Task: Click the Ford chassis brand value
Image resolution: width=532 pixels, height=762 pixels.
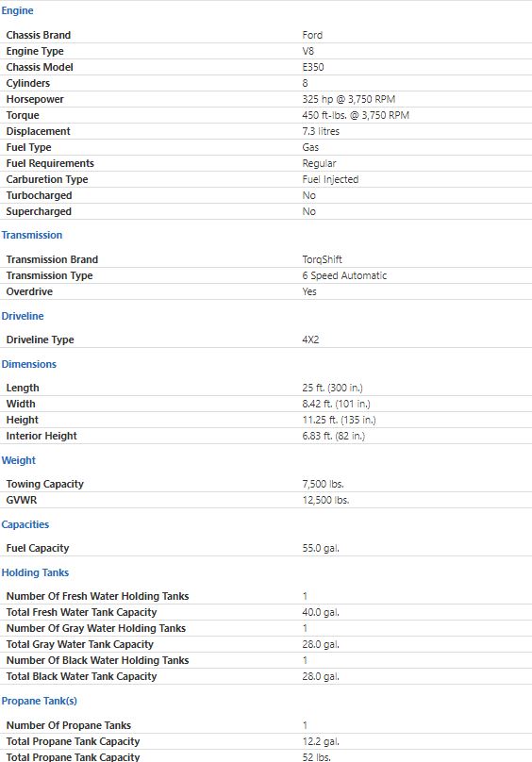Action: coord(312,35)
